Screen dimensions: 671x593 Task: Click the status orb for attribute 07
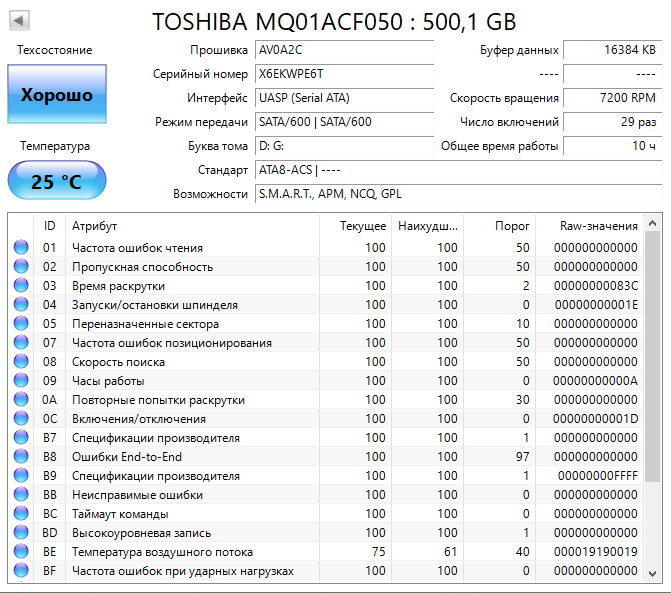[21, 342]
